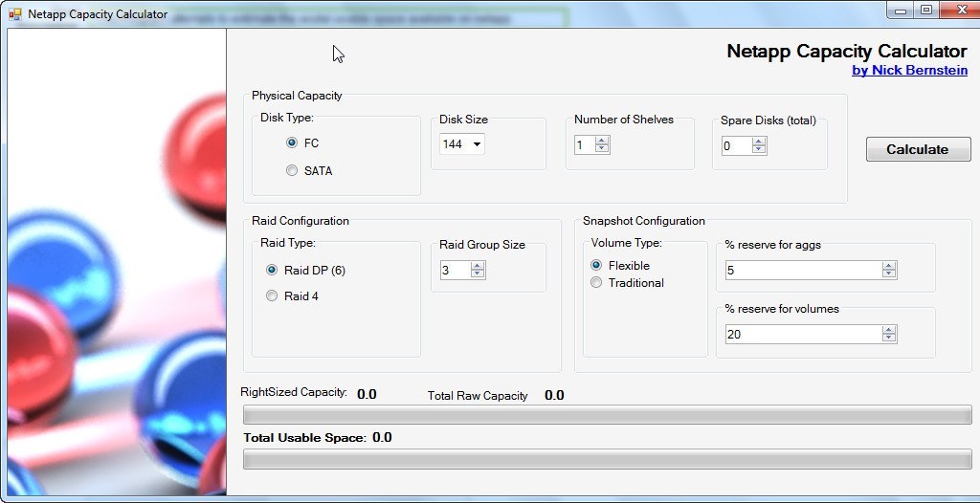980x503 pixels.
Task: Minimize the Netapp Capacity Calculator window
Action: click(901, 11)
